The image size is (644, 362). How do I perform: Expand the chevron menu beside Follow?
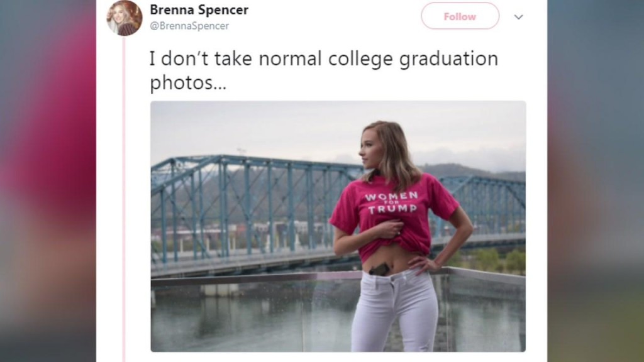pyautogui.click(x=519, y=17)
